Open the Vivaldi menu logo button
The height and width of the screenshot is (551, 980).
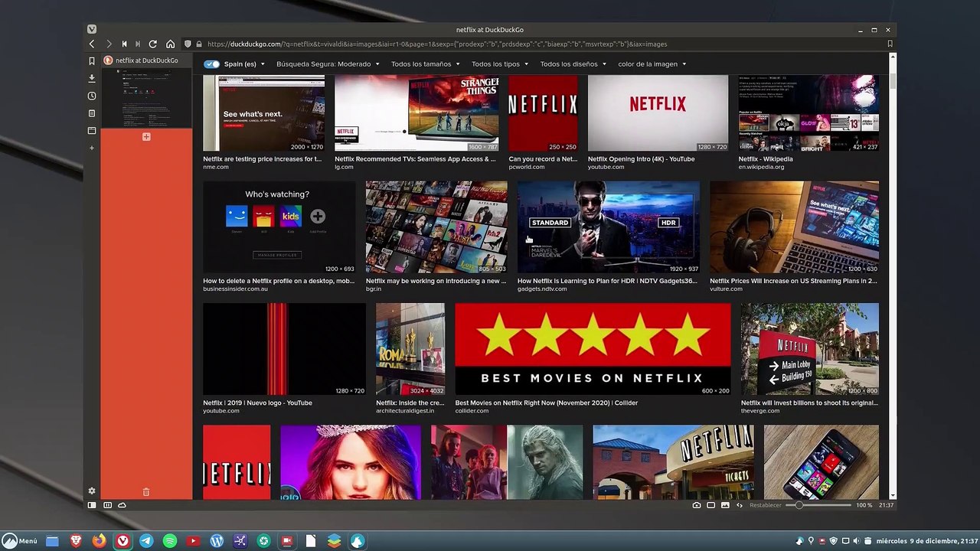coord(92,29)
